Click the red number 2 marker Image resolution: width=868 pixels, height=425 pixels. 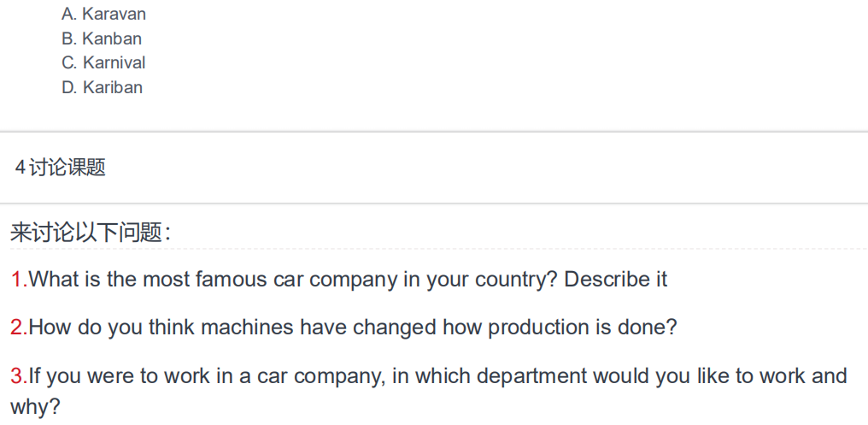pos(16,328)
